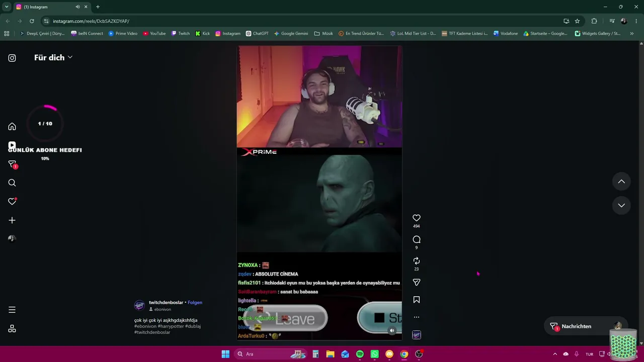Go to the previous reel
Screen dimensions: 644x362
click(x=621, y=182)
